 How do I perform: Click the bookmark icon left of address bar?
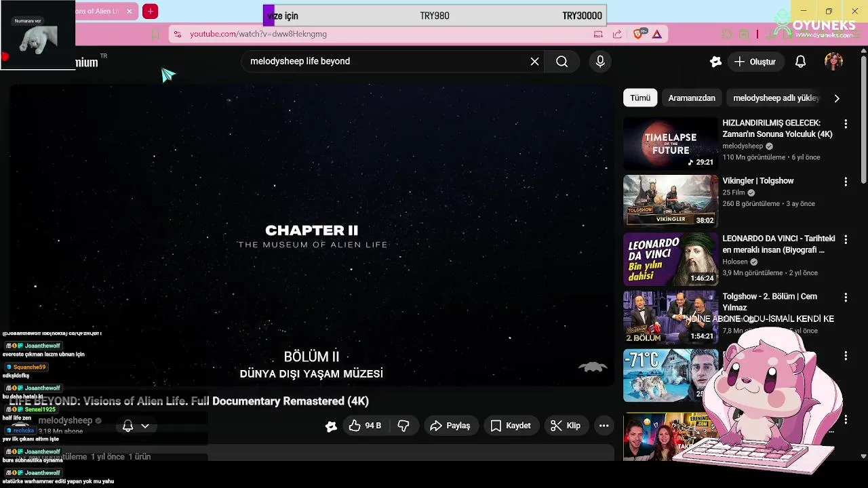pos(155,34)
